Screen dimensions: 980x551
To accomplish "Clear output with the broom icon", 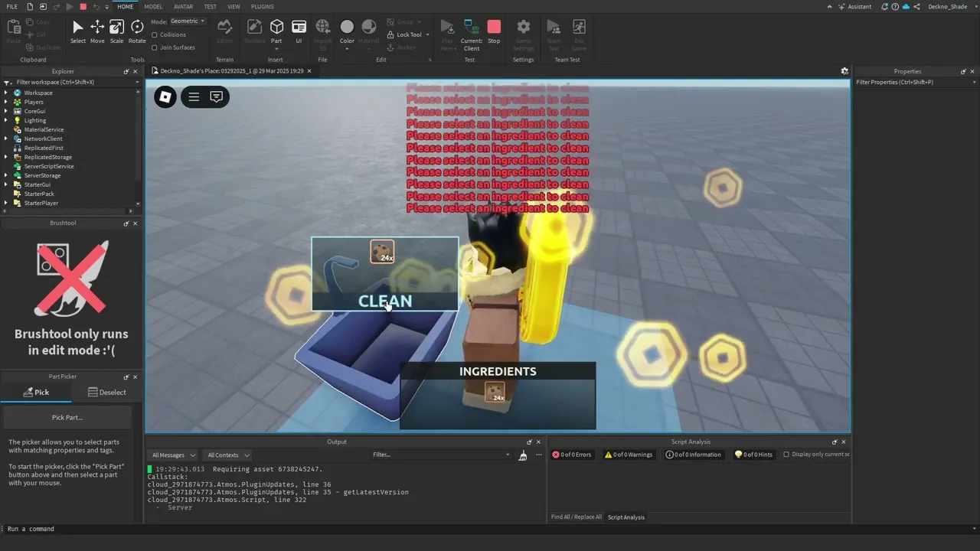I will (523, 455).
